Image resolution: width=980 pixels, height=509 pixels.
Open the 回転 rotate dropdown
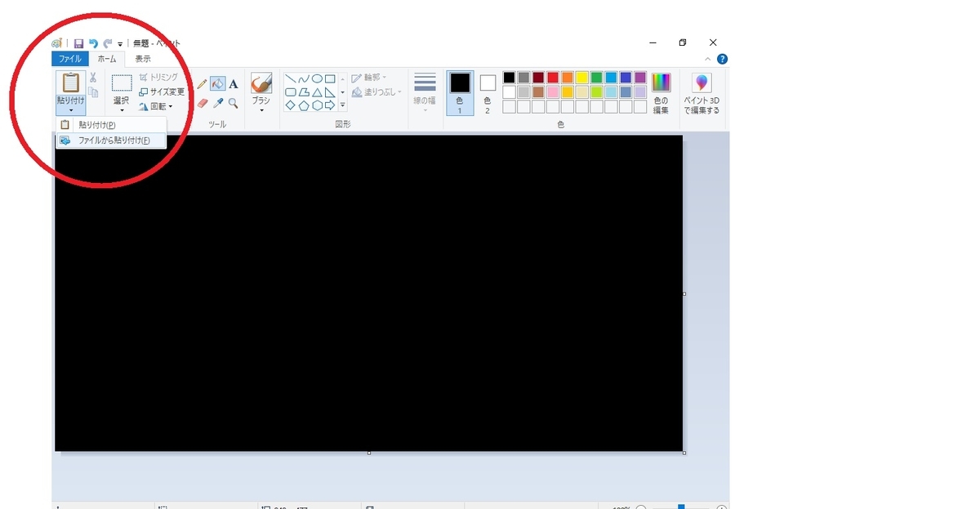point(156,106)
